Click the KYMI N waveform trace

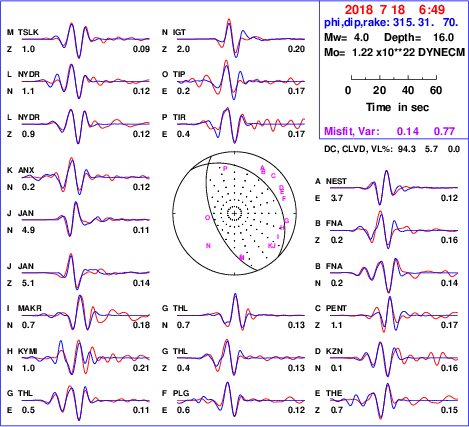pyautogui.click(x=86, y=357)
